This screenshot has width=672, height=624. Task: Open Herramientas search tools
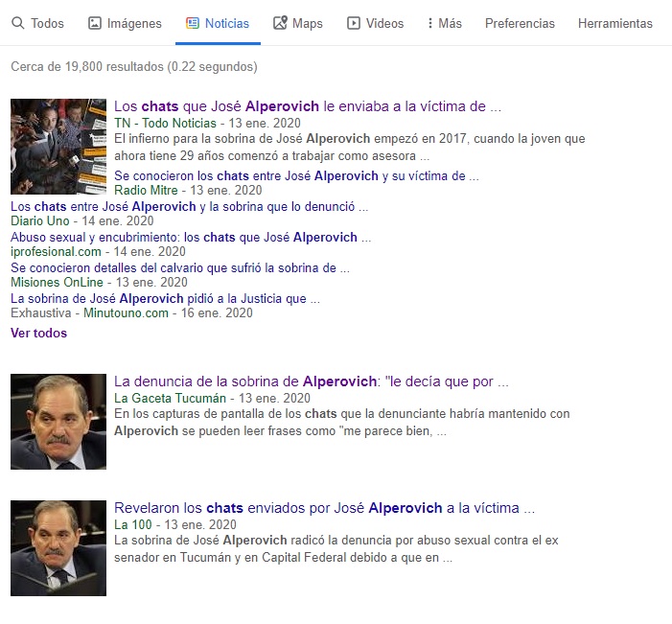point(615,23)
